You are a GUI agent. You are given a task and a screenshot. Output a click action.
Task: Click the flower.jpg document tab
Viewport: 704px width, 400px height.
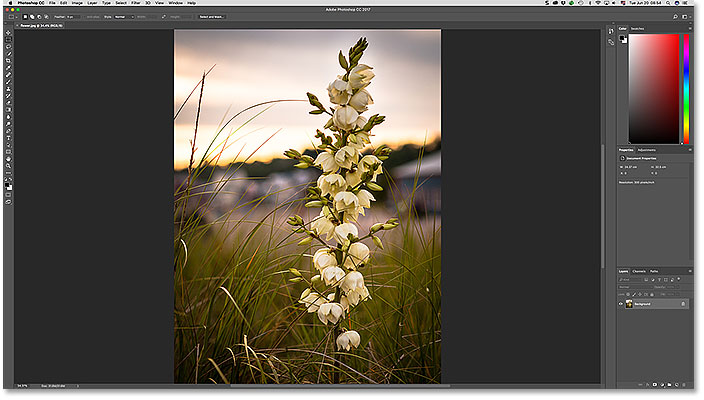[41, 26]
